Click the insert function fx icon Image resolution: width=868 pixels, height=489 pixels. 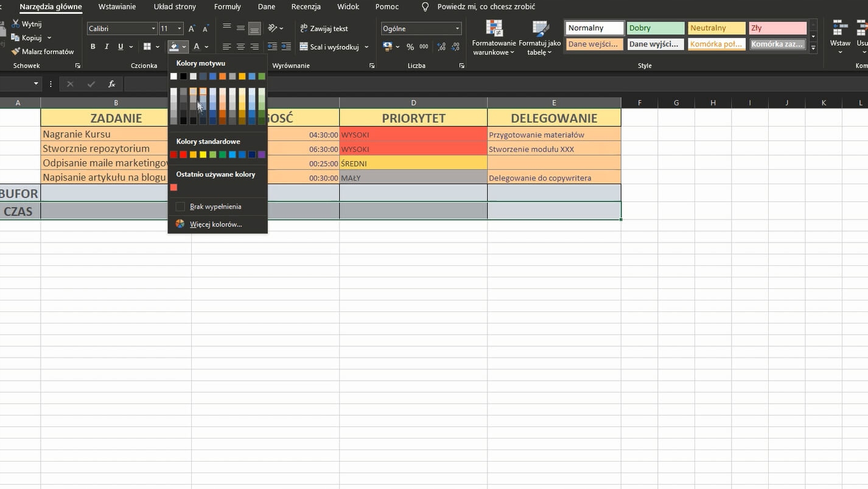[x=112, y=84]
